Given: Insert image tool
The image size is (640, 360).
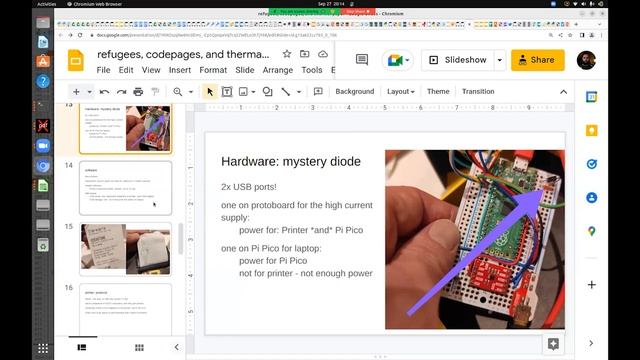Looking at the screenshot, I should tap(243, 92).
